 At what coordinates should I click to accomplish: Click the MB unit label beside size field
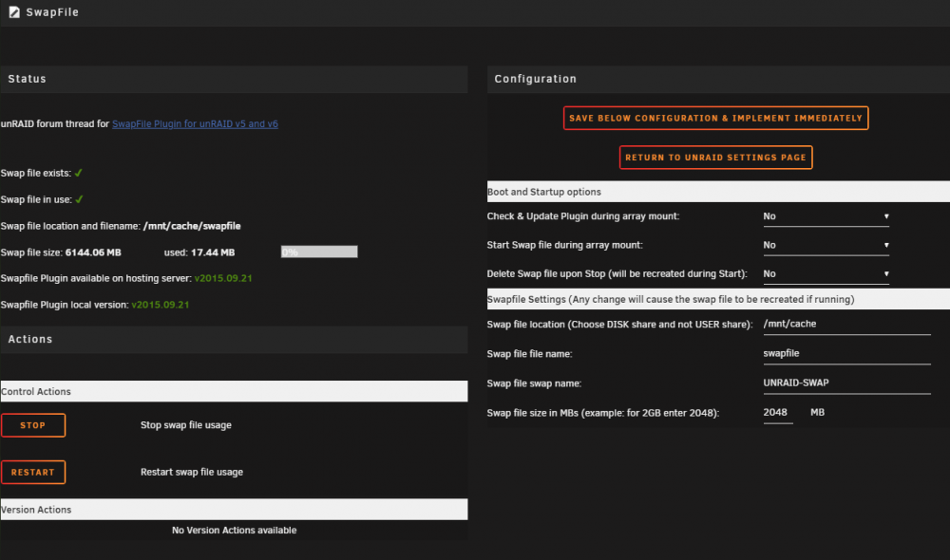click(x=817, y=412)
